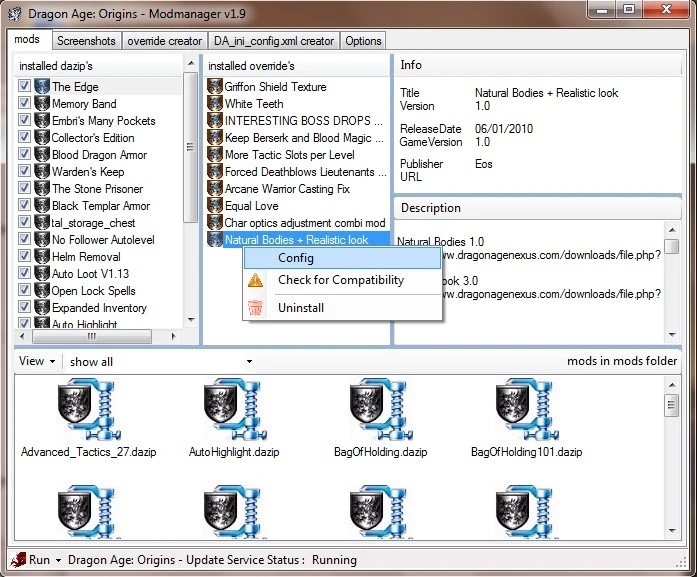697x577 pixels.
Task: Uncheck the Memory Band dazip checkbox
Action: click(x=24, y=103)
